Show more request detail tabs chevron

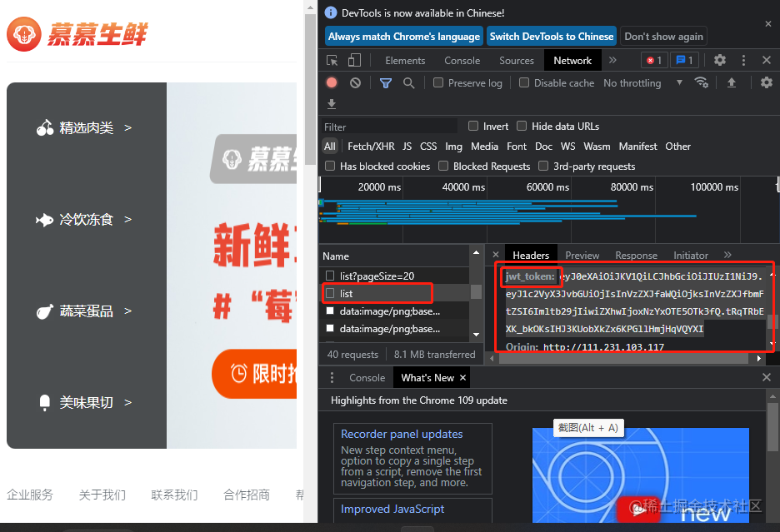point(727,255)
